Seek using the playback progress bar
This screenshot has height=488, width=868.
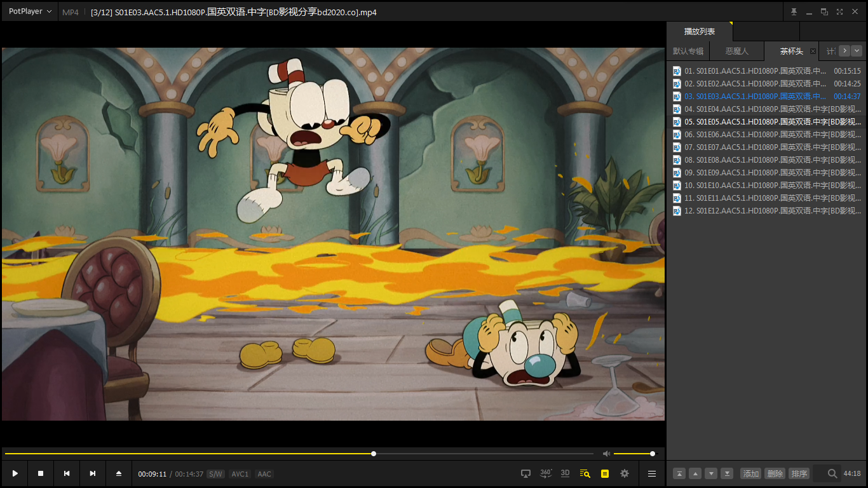pos(299,454)
